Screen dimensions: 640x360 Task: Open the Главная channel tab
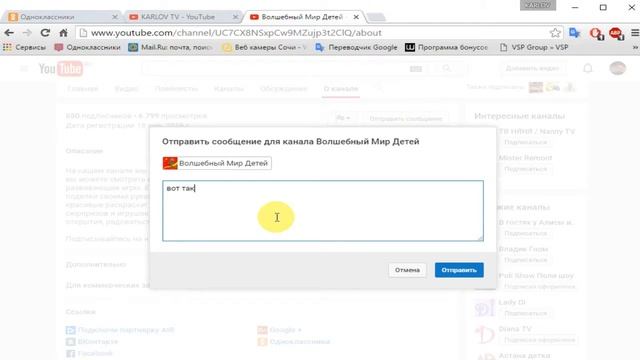coord(82,89)
